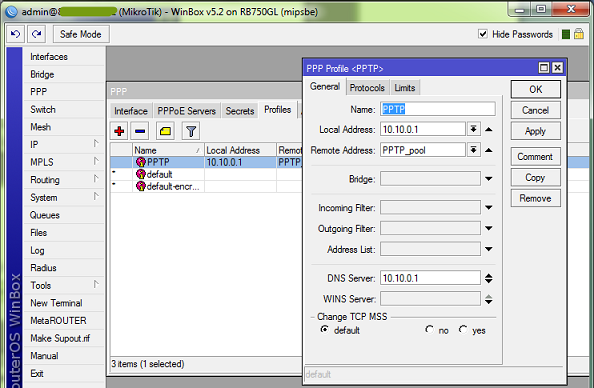The height and width of the screenshot is (388, 594).
Task: Switch to the Limits tab
Action: tap(405, 88)
